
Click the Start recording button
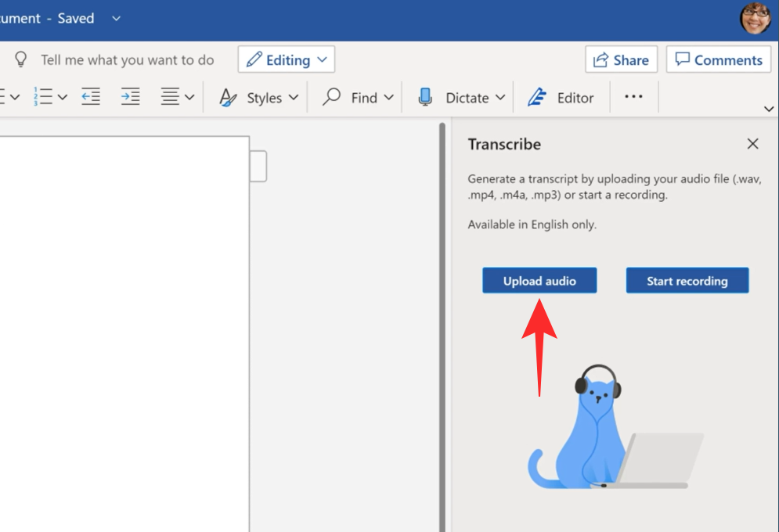[x=687, y=281]
